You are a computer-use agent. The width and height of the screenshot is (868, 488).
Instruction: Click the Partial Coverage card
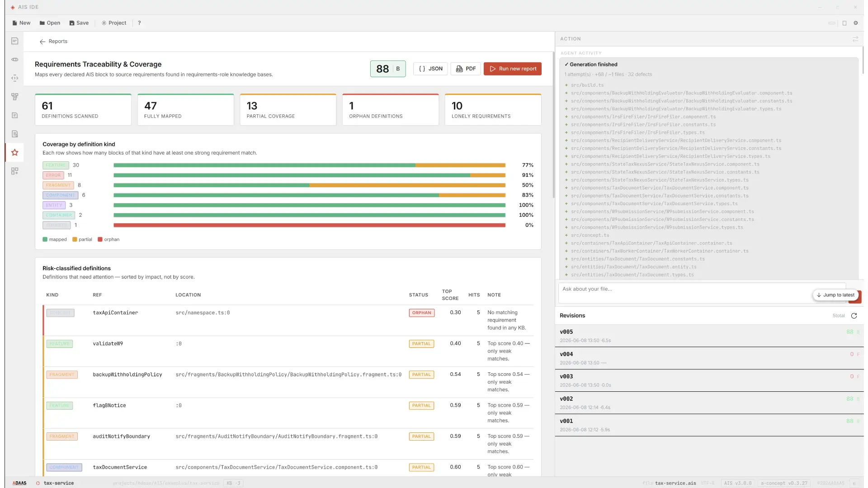[288, 110]
